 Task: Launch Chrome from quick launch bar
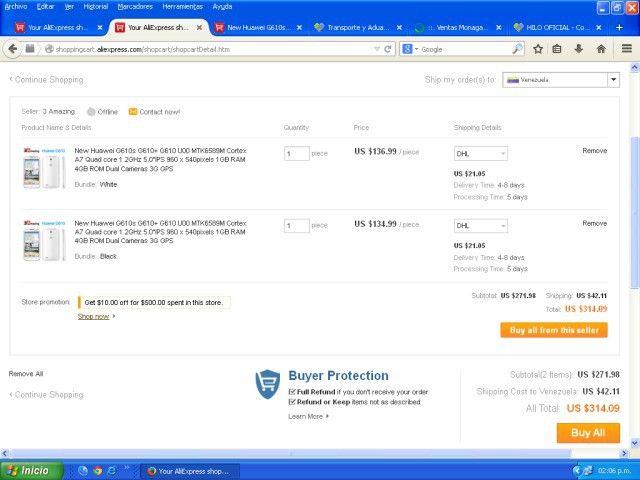coord(97,471)
